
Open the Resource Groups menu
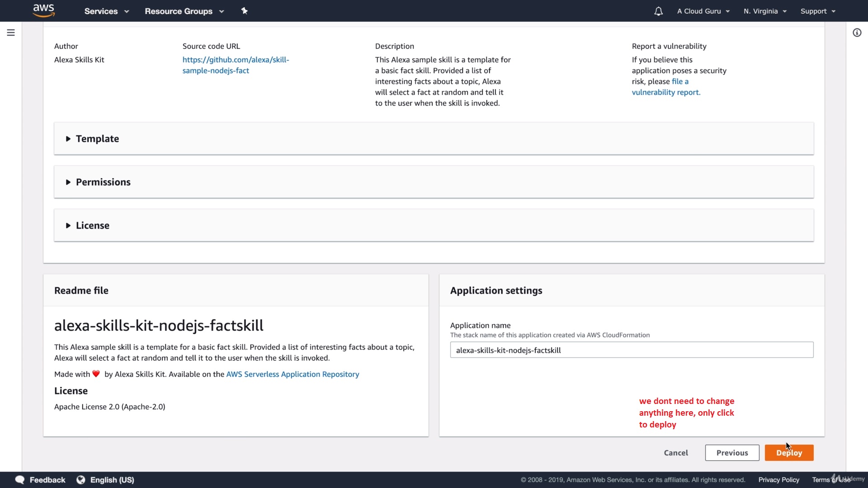184,11
